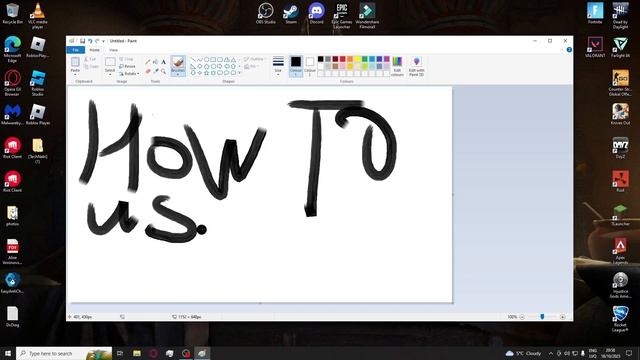This screenshot has width=640, height=360.
Task: Open Discord desktop shortcut
Action: (316, 13)
